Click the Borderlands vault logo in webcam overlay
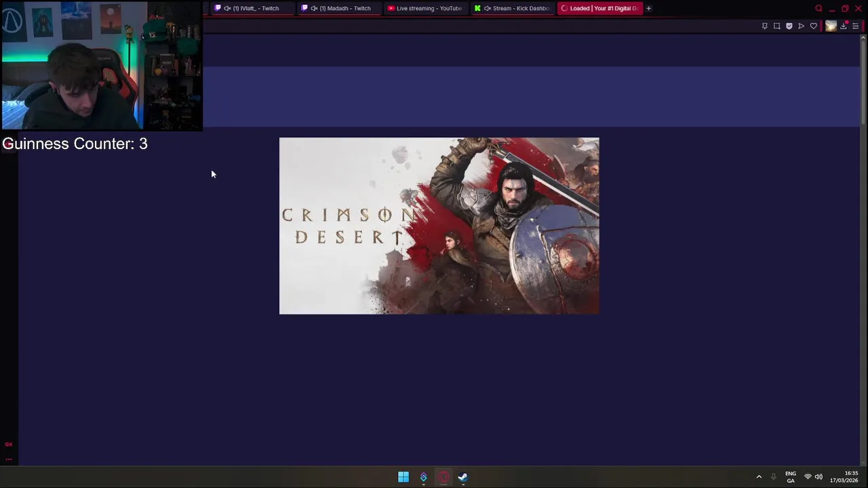This screenshot has height=488, width=868. click(x=13, y=20)
